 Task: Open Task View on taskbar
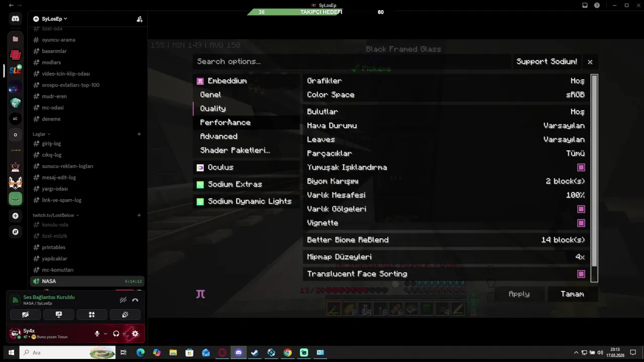coord(123,352)
